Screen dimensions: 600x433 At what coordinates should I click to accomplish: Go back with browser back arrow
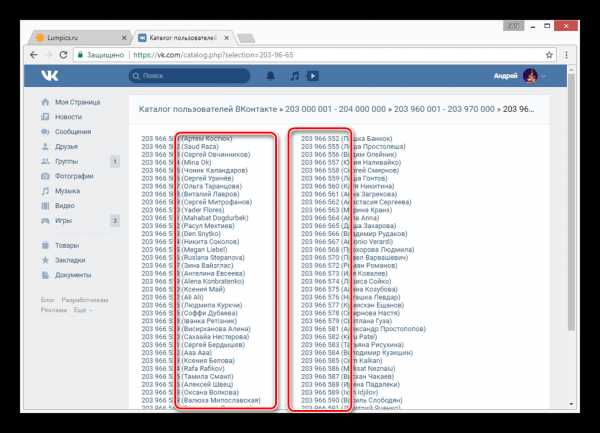[34, 55]
